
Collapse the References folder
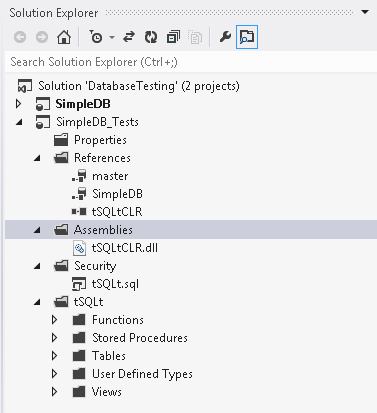pos(37,158)
